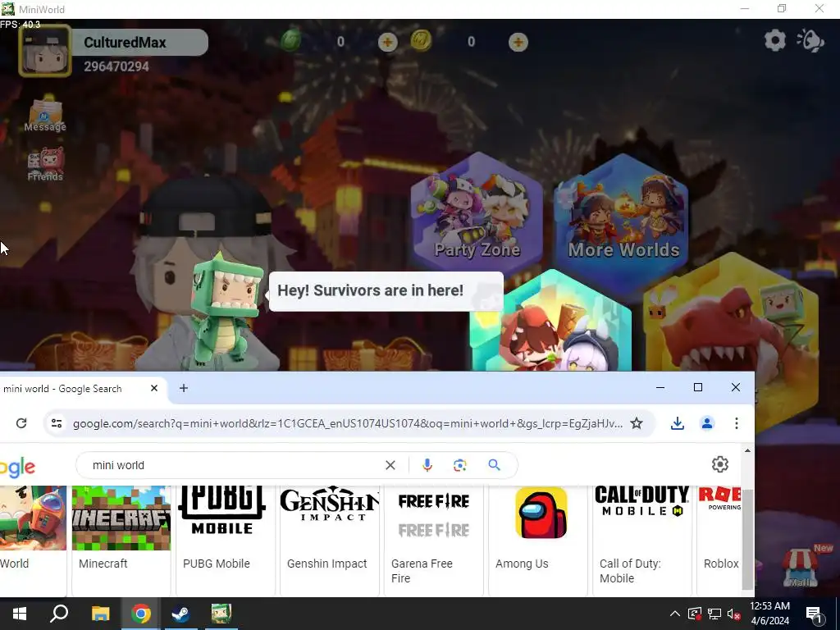Screen dimensions: 840x630
Task: Click the site information icon in address bar
Action: [x=57, y=423]
